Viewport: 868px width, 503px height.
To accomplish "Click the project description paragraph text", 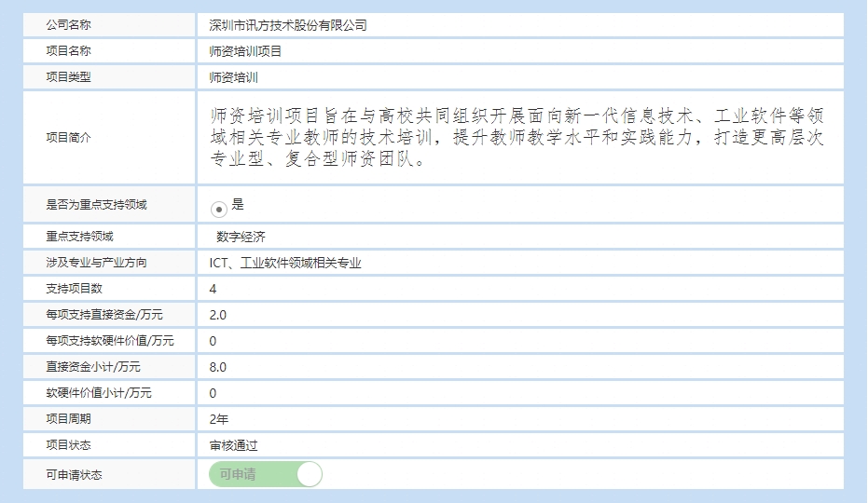I will pos(517,138).
